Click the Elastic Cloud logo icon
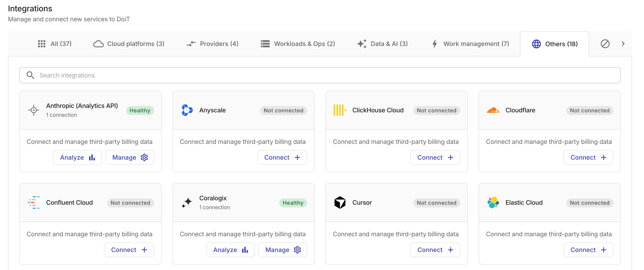The width and height of the screenshot is (644, 270). (493, 202)
